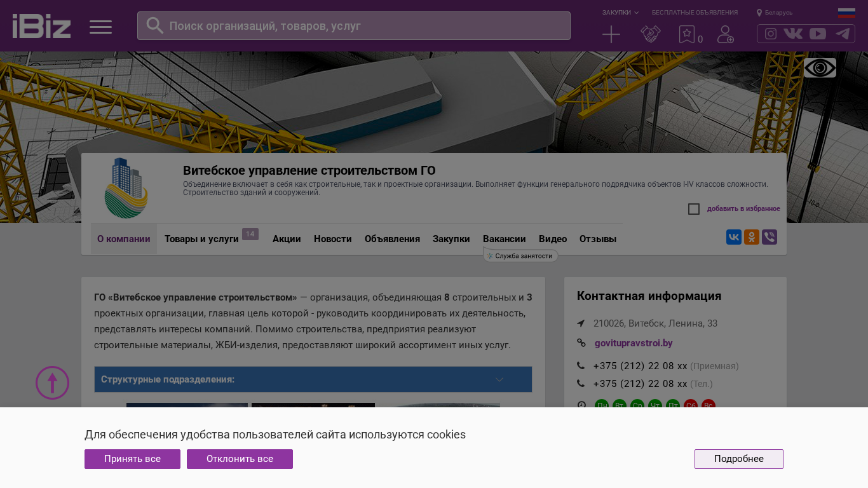Viewport: 868px width, 488px height.
Task: Click the magnifier search icon
Action: pos(155,25)
